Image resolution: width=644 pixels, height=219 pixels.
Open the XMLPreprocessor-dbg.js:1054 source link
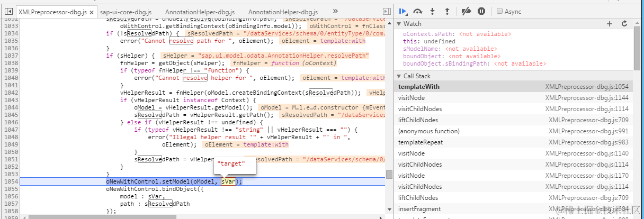click(x=587, y=87)
